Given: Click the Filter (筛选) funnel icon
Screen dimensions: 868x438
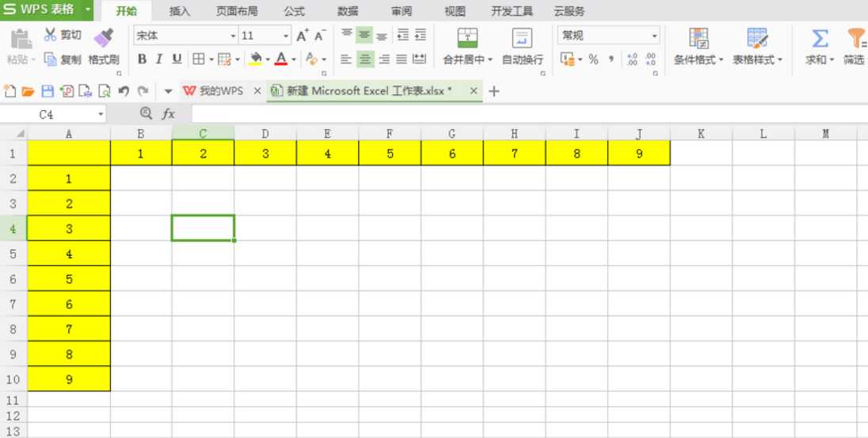Looking at the screenshot, I should tap(856, 39).
